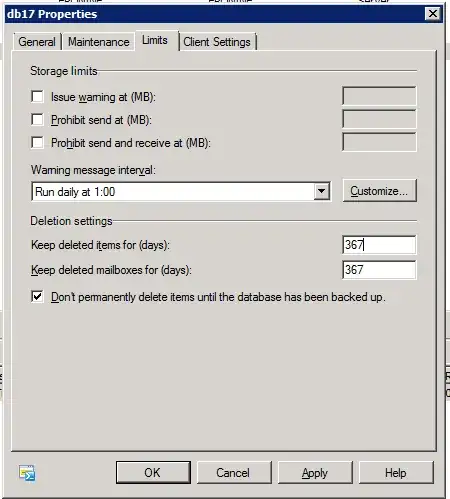Viewport: 450px width, 499px height.
Task: Uncheck Don't permanently delete items until backed up
Action: [x=37, y=296]
